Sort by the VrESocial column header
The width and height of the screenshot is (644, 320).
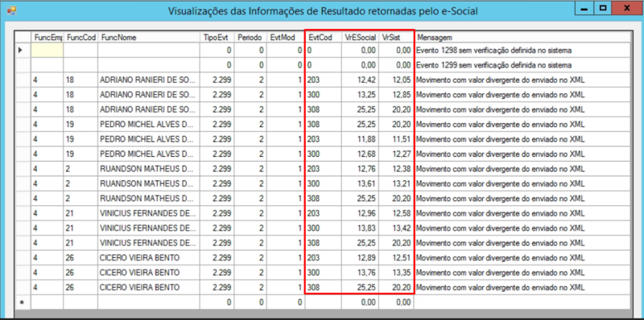[x=360, y=37]
